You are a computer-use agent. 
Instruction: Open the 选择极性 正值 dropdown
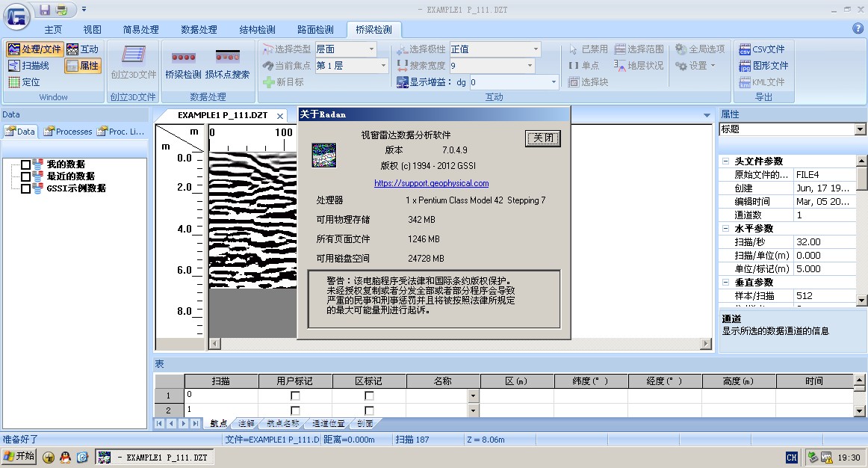click(536, 49)
